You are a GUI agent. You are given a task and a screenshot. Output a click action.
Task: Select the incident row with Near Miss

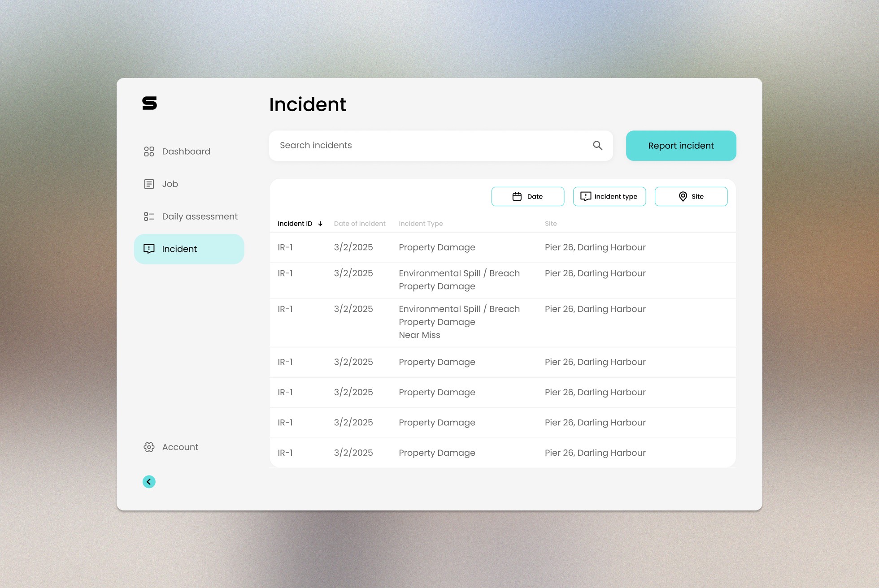(x=502, y=322)
